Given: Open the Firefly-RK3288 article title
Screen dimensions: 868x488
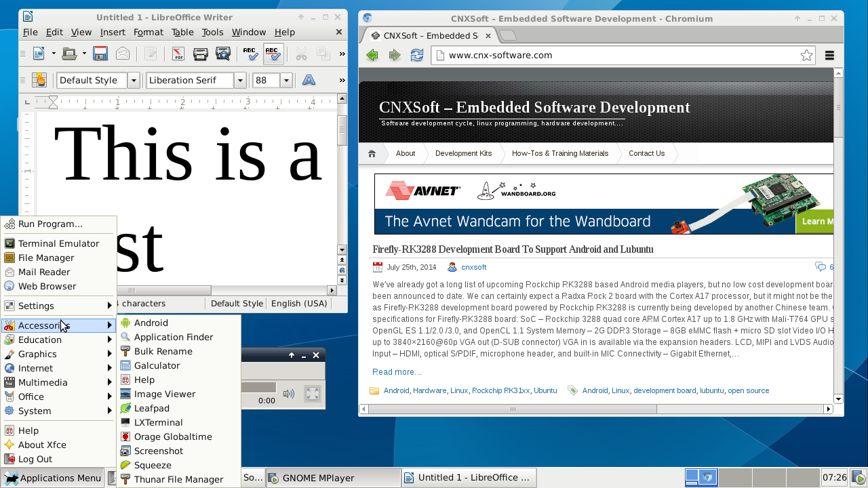Looking at the screenshot, I should click(513, 249).
